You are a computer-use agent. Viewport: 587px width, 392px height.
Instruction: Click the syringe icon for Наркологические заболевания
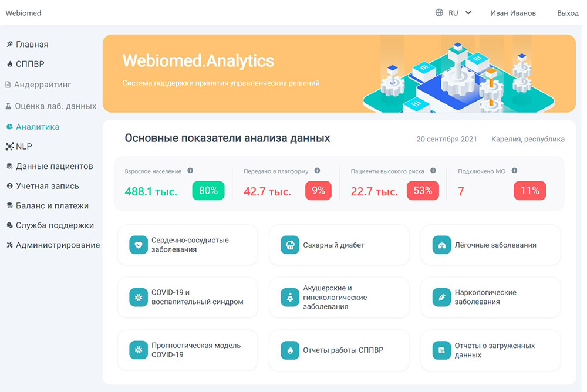click(442, 298)
